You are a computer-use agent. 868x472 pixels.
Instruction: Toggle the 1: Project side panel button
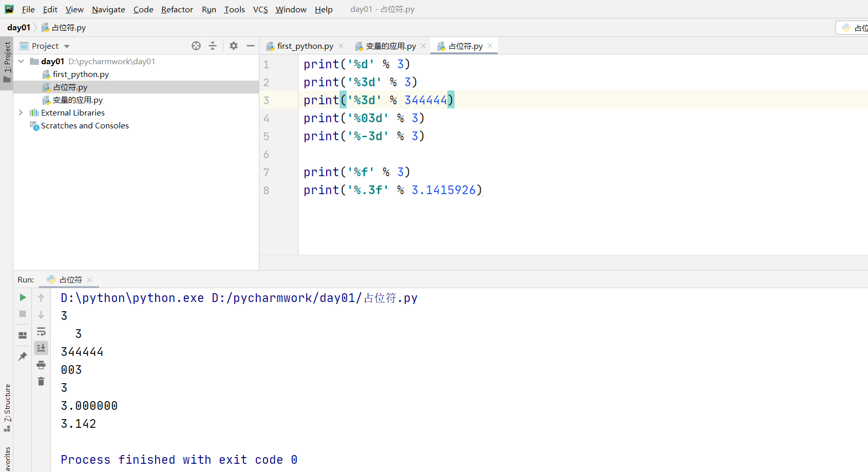pyautogui.click(x=7, y=63)
